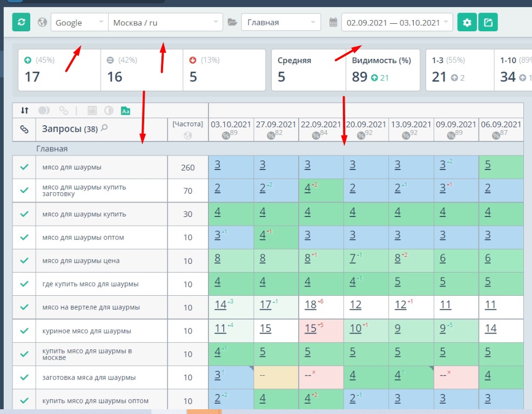Screen dimensions: 532x414
Task: Click position 3 for мясо для шаурмы on 03.10.2021
Action: click(218, 165)
